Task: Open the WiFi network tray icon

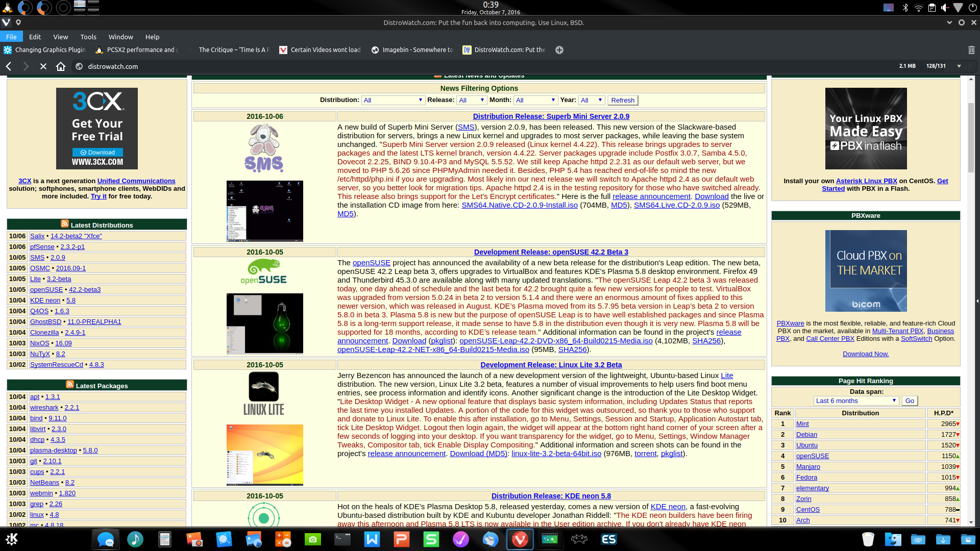Action: 919,8
